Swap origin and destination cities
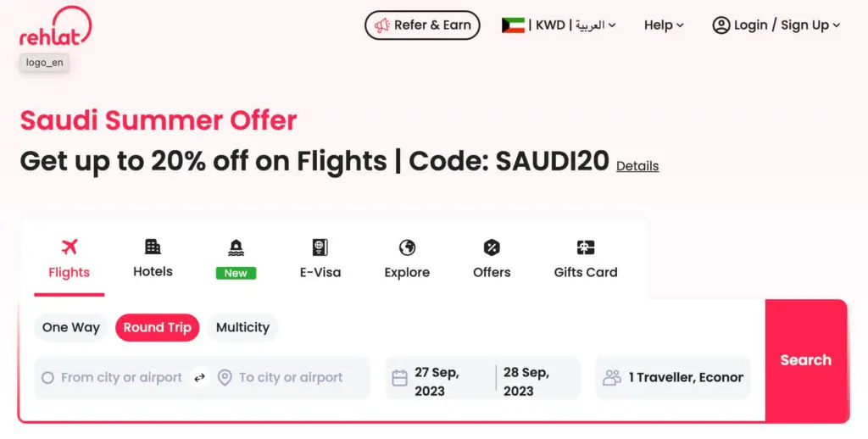Viewport: 868px width, 439px height. (x=200, y=378)
